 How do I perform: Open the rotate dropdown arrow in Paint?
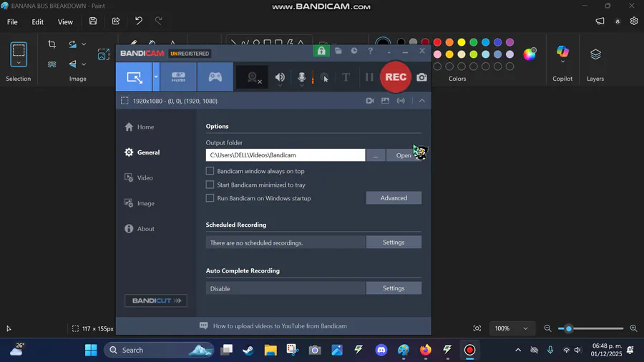tap(84, 44)
